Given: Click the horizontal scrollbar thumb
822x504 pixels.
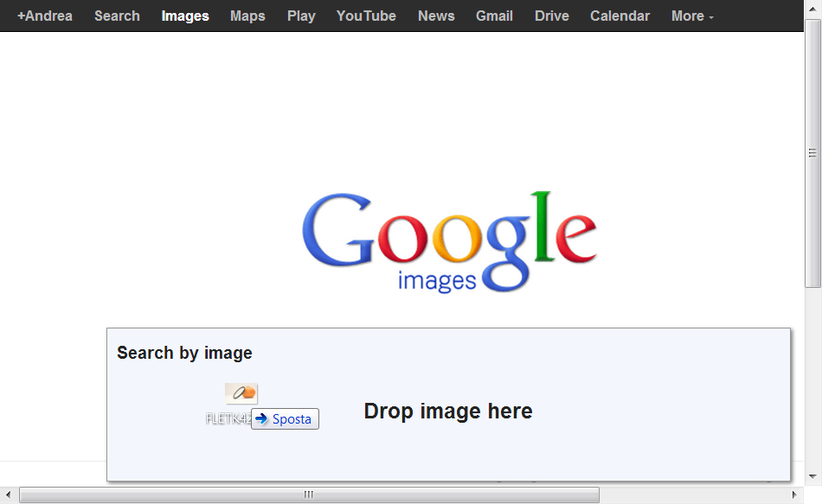Looking at the screenshot, I should point(309,494).
